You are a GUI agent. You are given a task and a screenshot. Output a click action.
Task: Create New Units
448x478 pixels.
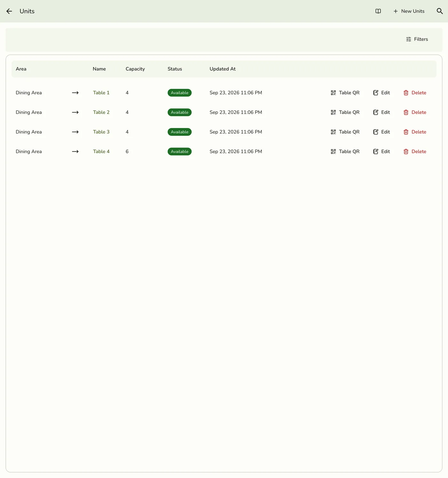409,11
